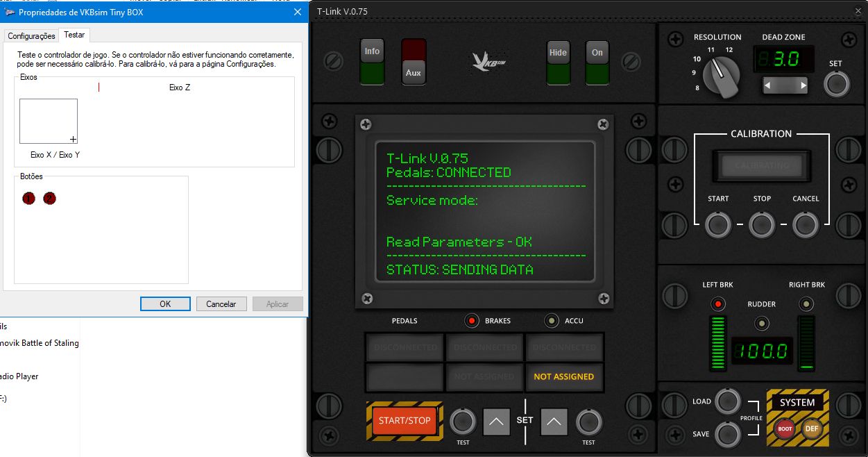Click the profile LOAD round button
This screenshot has height=457, width=868.
coord(727,401)
